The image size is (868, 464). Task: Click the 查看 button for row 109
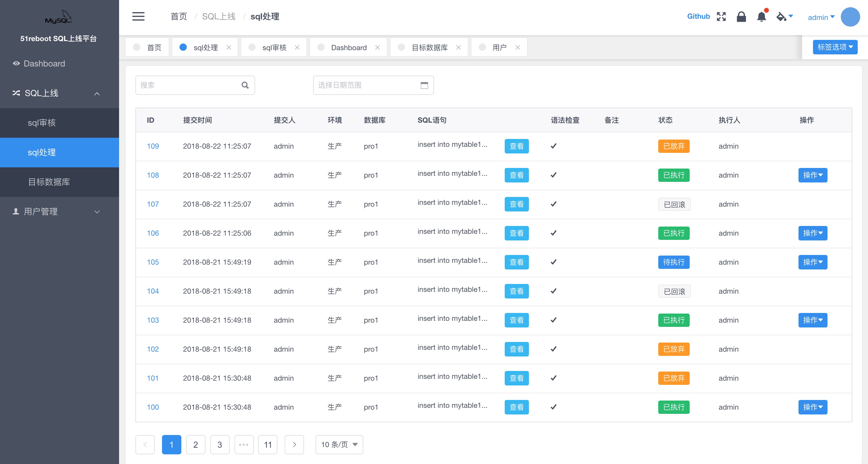(x=517, y=146)
